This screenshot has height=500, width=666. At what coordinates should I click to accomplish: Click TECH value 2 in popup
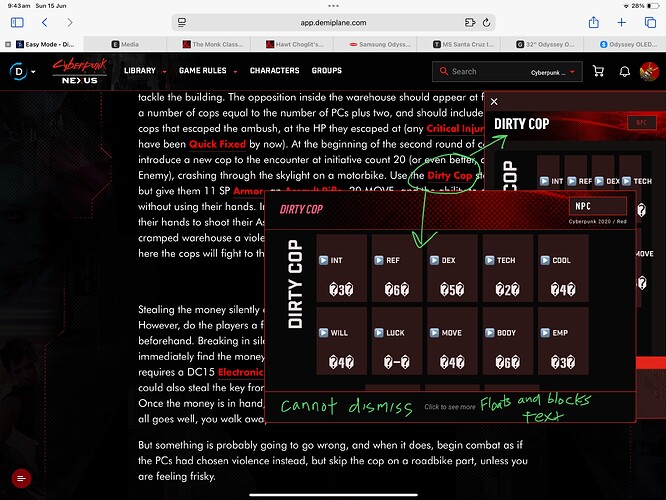click(507, 290)
